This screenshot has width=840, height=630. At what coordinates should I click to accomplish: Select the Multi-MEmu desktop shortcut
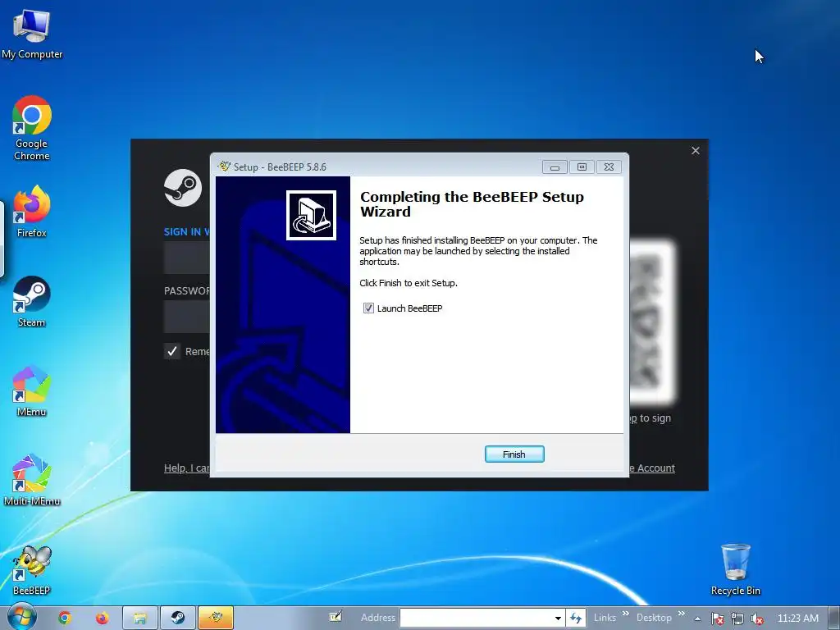point(32,480)
